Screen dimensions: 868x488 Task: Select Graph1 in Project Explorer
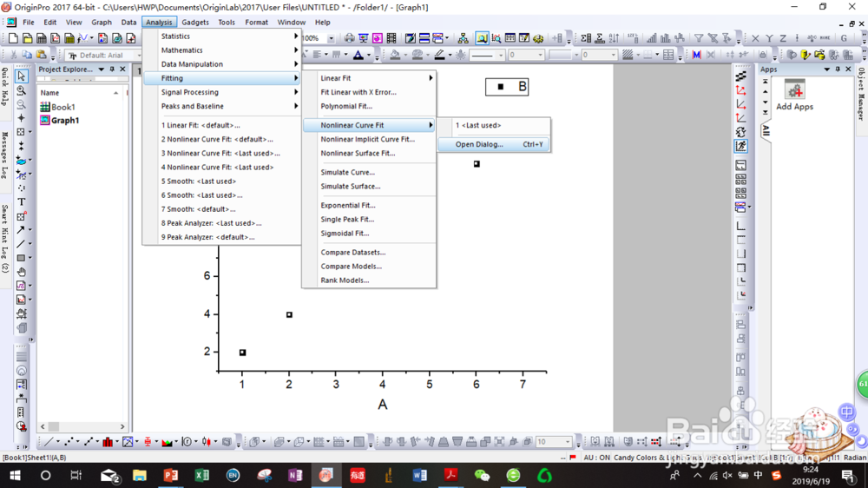click(x=60, y=120)
